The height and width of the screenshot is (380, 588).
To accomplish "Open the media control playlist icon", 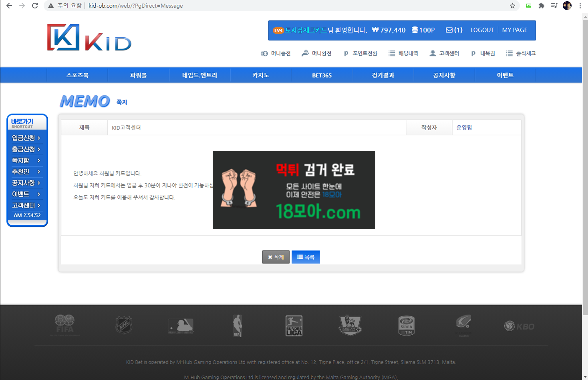I will (554, 6).
